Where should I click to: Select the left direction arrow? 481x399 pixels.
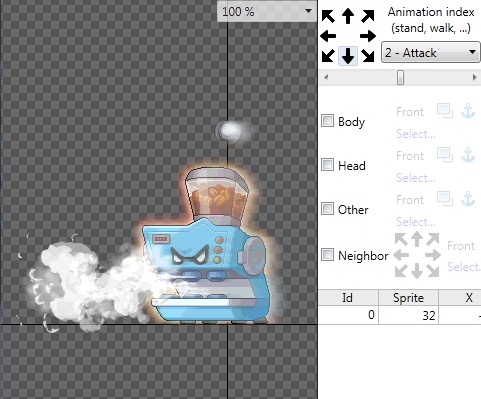coord(328,36)
